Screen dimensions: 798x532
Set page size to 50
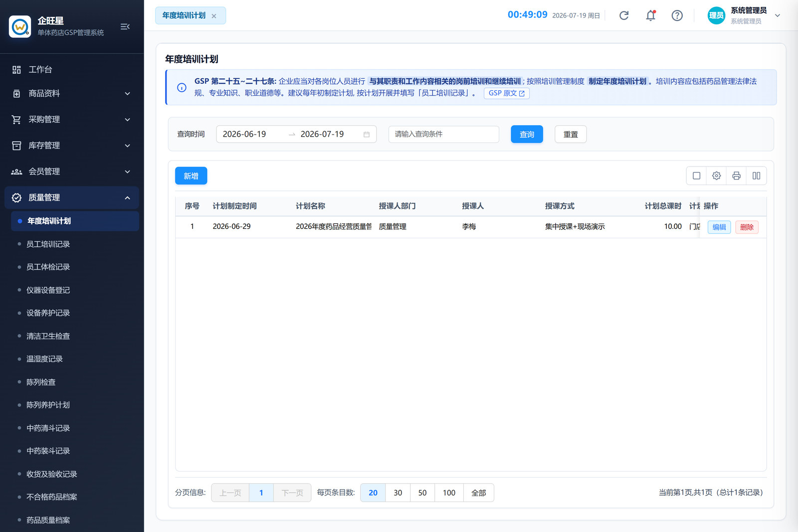click(422, 493)
